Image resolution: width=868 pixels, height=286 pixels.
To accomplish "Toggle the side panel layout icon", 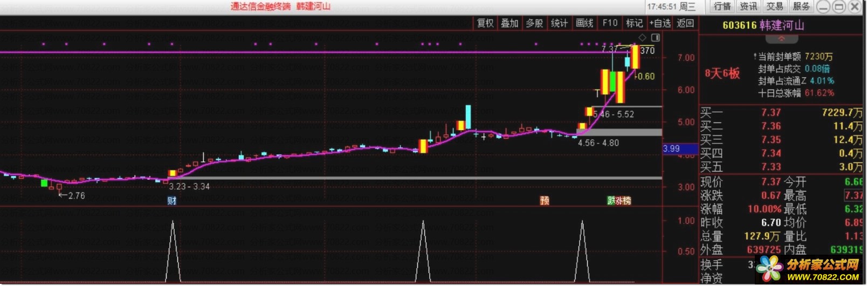I will tap(656, 38).
